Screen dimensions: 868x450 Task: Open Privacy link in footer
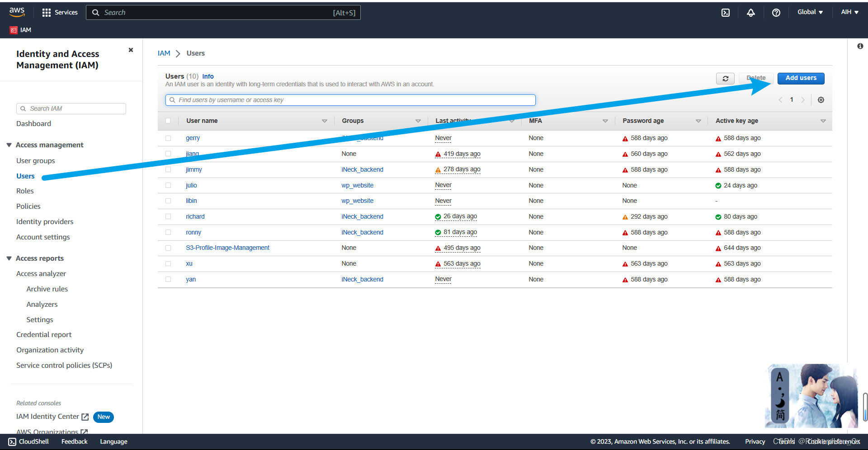coord(755,442)
